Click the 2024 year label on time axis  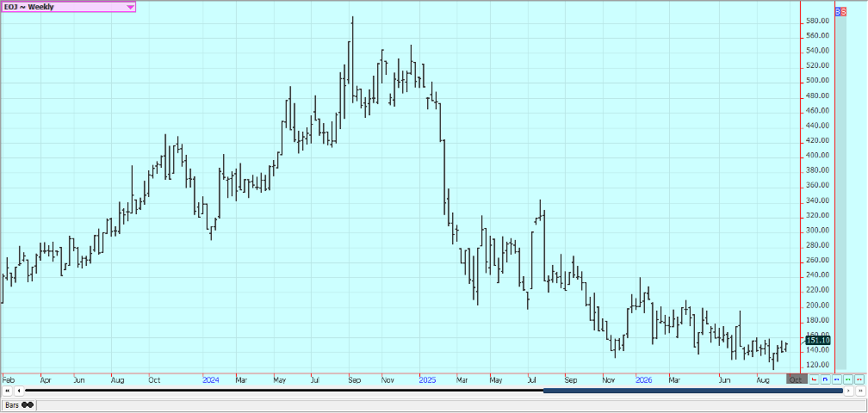(x=211, y=380)
